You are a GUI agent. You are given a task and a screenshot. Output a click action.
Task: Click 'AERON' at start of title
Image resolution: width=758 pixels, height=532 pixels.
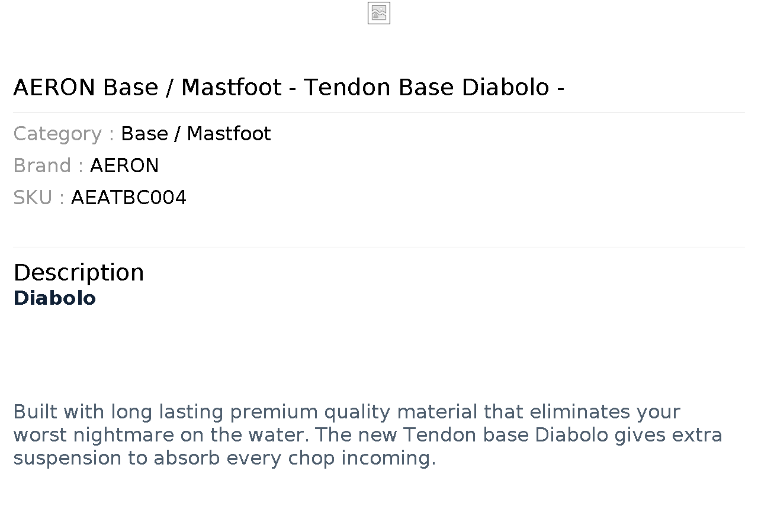54,88
